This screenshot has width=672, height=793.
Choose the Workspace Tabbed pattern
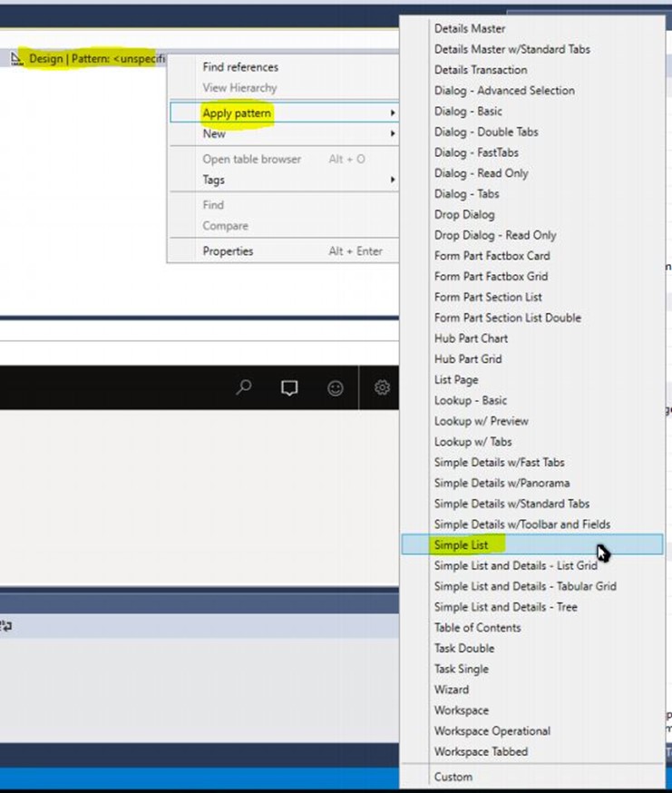pyautogui.click(x=481, y=751)
